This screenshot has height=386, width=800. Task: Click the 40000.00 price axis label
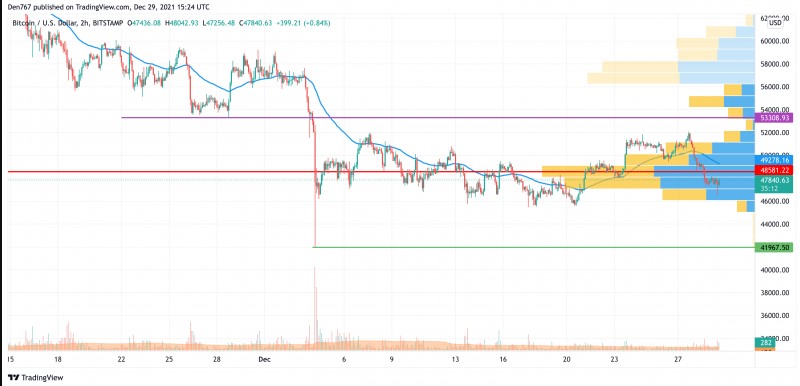point(774,270)
